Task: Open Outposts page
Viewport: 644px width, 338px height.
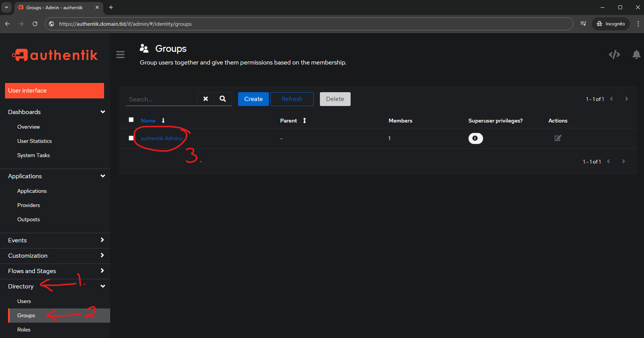Action: 28,219
